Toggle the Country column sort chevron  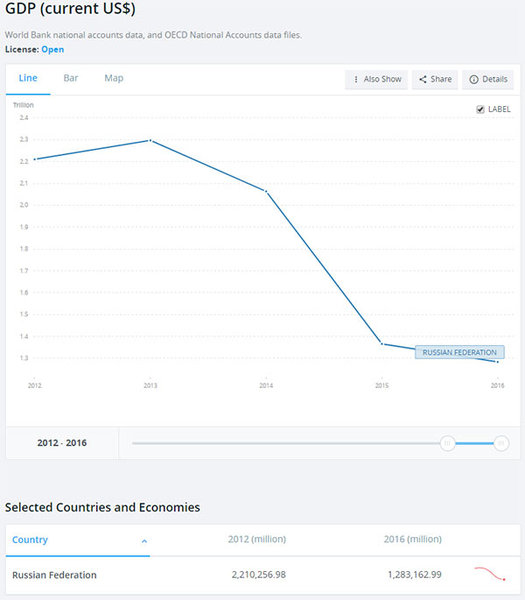coord(144,541)
